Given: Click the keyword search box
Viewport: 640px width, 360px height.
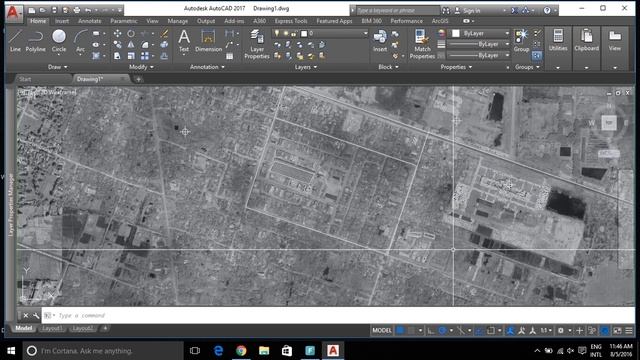Looking at the screenshot, I should click(x=398, y=11).
